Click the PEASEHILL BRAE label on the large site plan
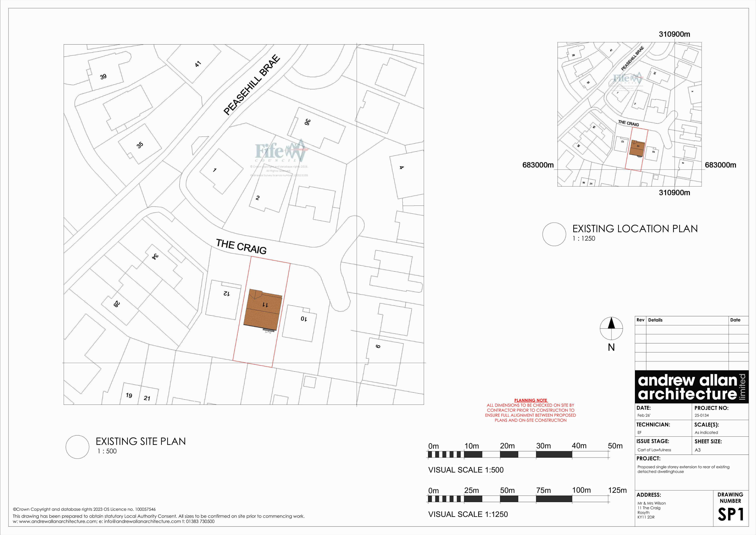The image size is (756, 535). pyautogui.click(x=252, y=85)
